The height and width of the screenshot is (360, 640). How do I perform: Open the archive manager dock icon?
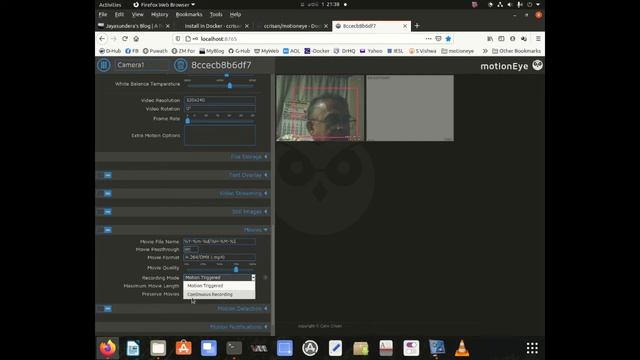(x=360, y=348)
